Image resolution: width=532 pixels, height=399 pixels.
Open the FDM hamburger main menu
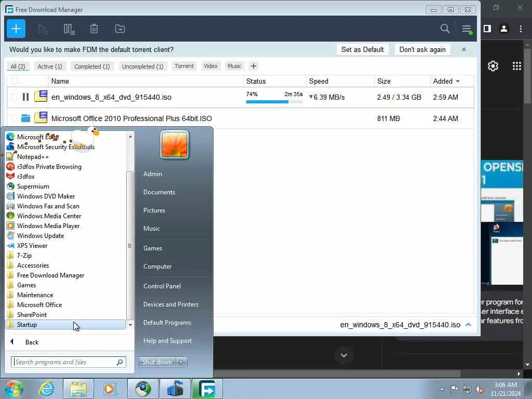(x=467, y=29)
